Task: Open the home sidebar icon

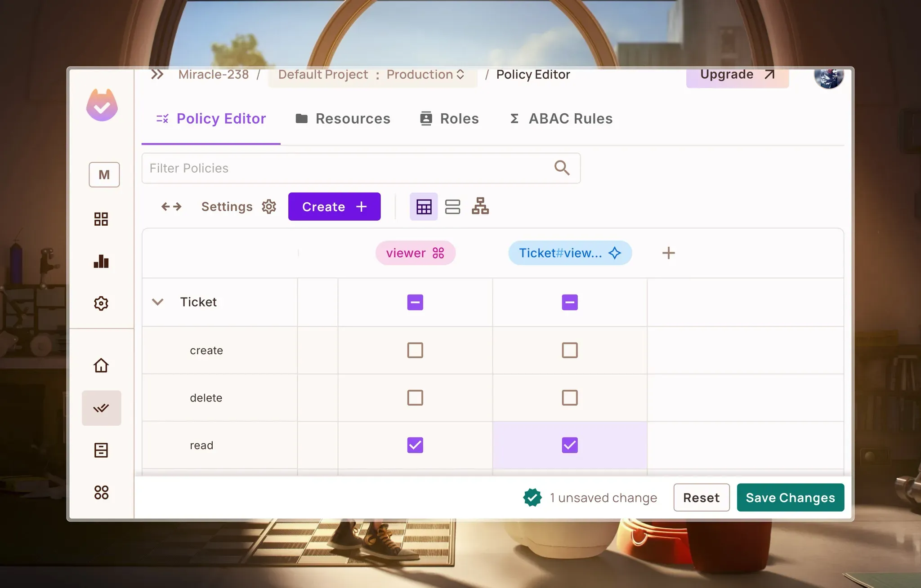Action: (x=101, y=365)
